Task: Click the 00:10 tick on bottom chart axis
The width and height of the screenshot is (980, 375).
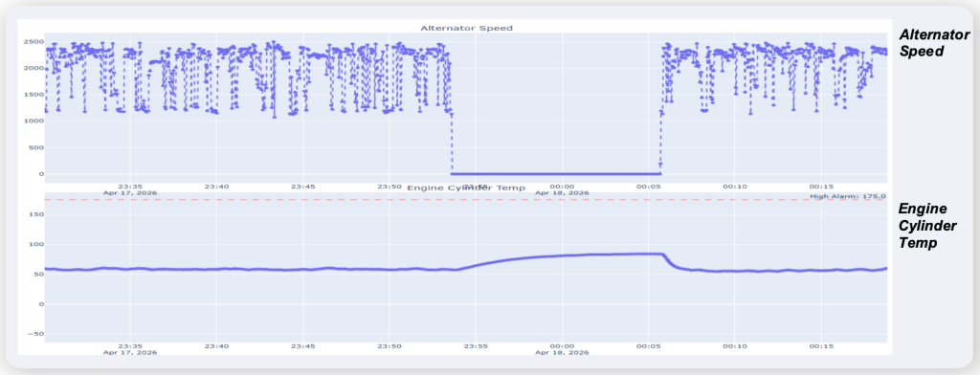Action: click(735, 345)
